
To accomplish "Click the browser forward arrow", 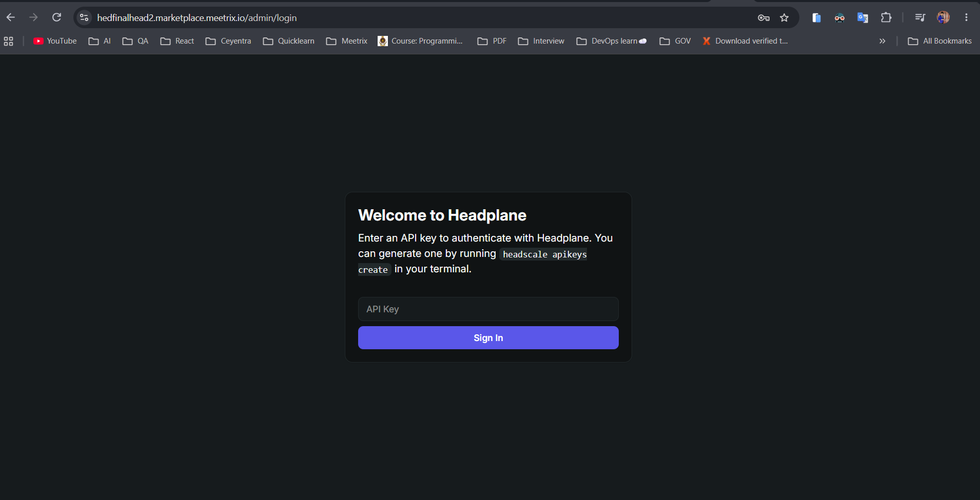I will tap(33, 17).
